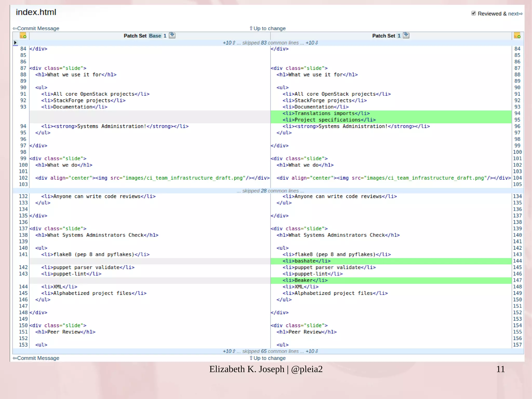Click the left add file comment icon
The height and width of the screenshot is (399, 532).
pos(23,36)
